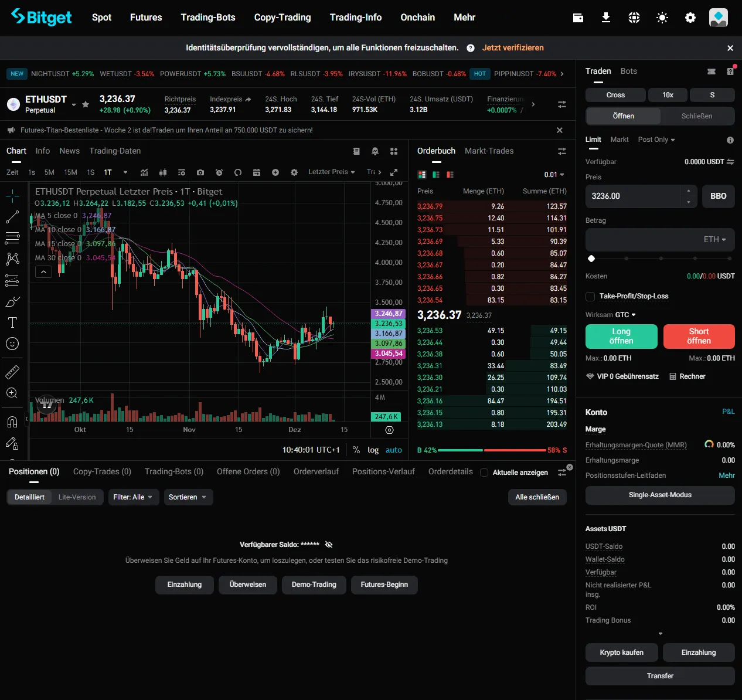Expand chart to fullscreen
Image resolution: width=742 pixels, height=700 pixels.
tap(394, 172)
